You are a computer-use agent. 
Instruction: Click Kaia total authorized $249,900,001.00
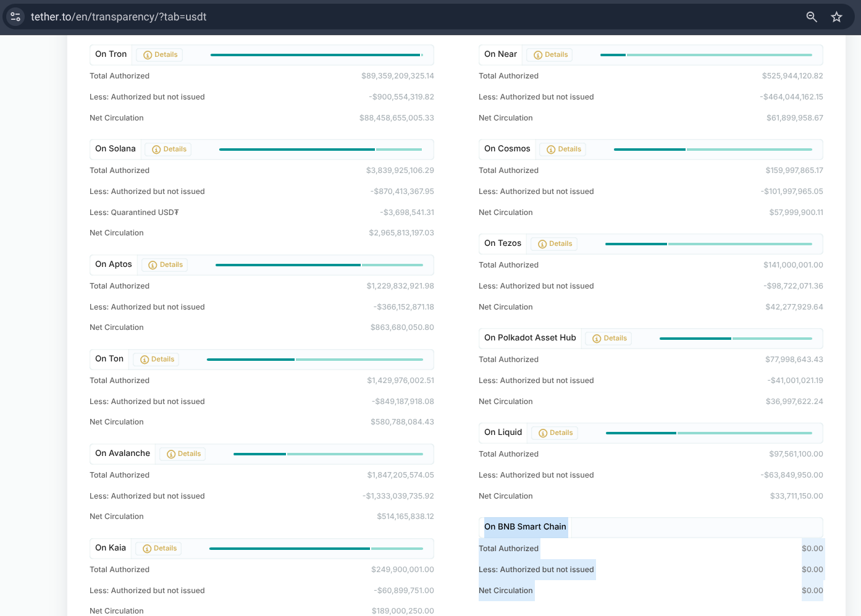(x=403, y=570)
